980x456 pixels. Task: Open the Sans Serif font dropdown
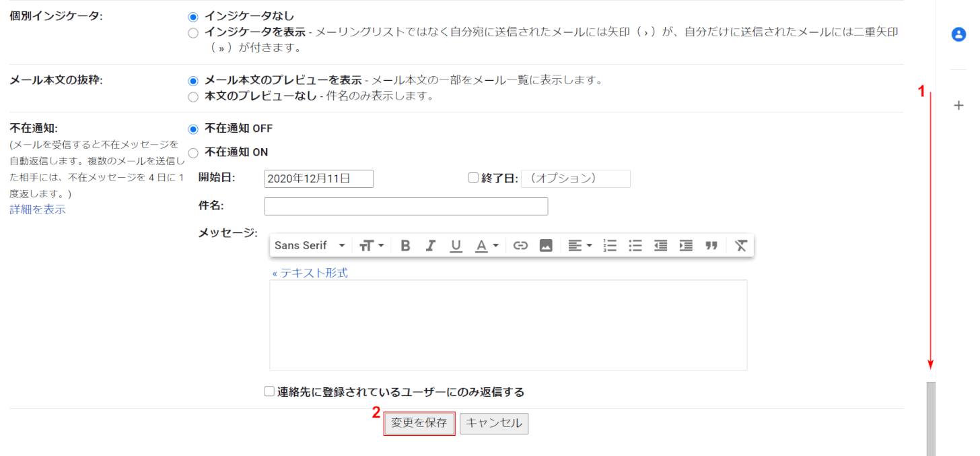(310, 246)
